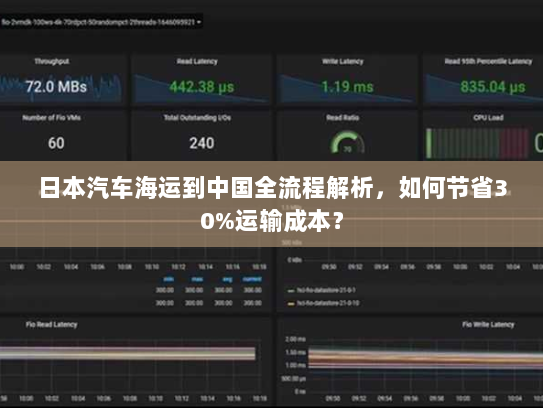Click the CPU Load bar gauge

pyautogui.click(x=477, y=143)
